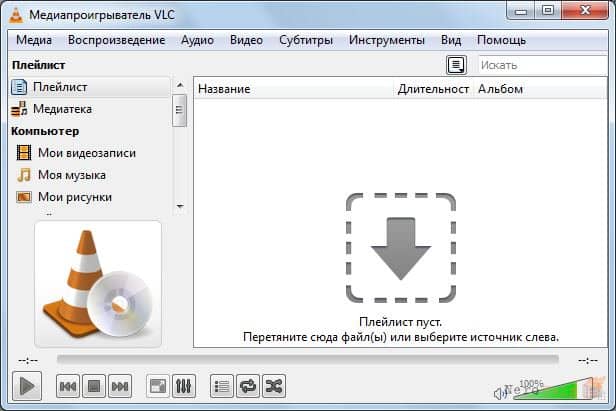
Task: Click the Плейлист document icon in sidebar
Action: [x=19, y=87]
